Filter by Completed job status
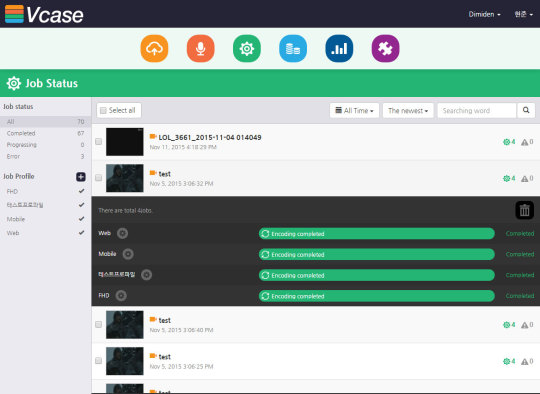The image size is (540, 394). click(45, 133)
